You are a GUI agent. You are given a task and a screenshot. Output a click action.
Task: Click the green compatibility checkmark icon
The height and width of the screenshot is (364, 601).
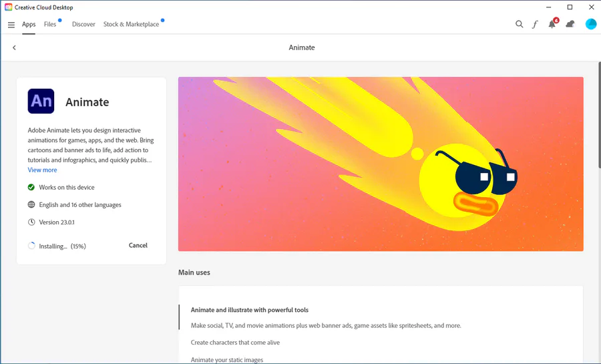(31, 187)
